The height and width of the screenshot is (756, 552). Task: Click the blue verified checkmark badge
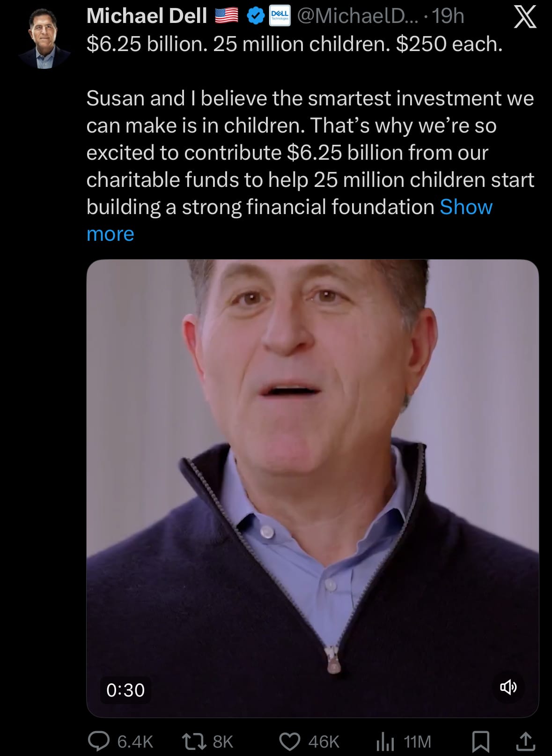(x=255, y=16)
